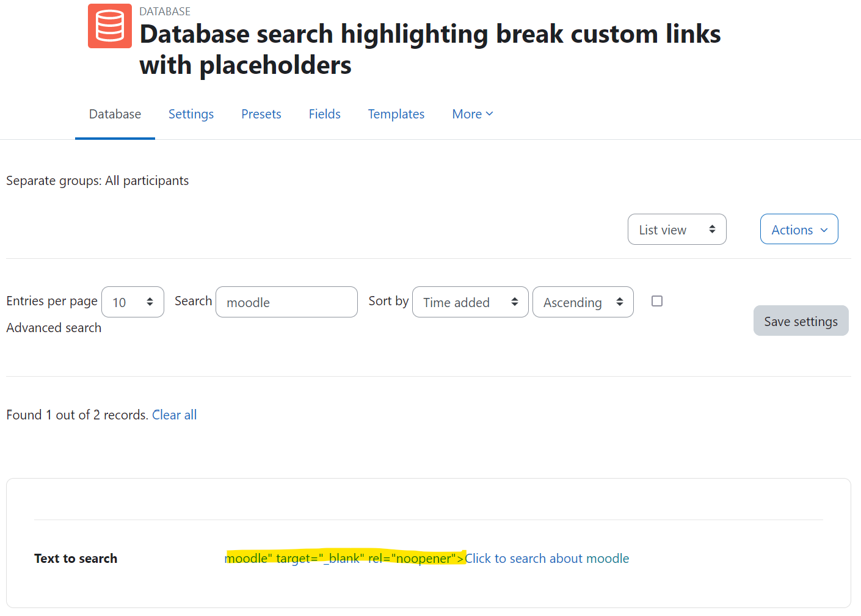This screenshot has width=861, height=616.
Task: Click the orange database activity icon
Action: tap(110, 26)
